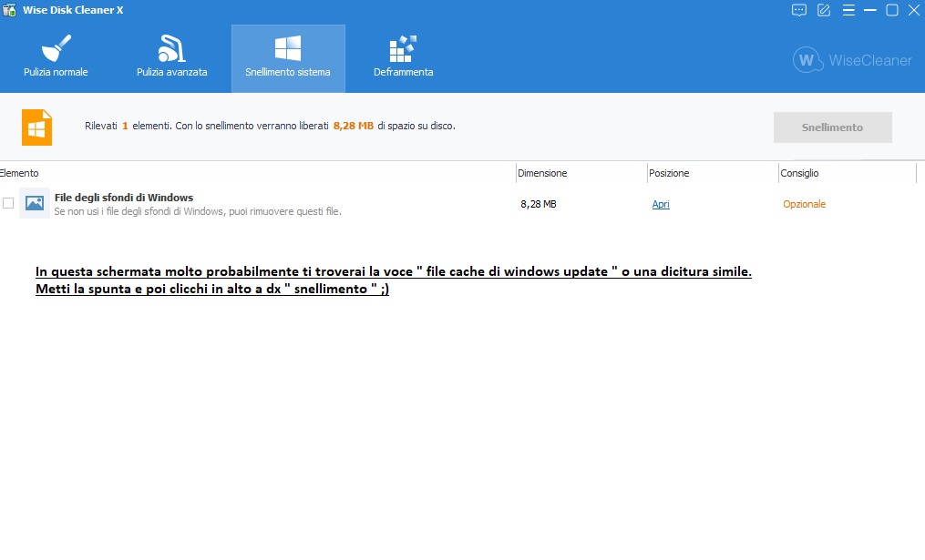925x560 pixels.
Task: Select the Snellimento sistema tab
Action: 288,58
